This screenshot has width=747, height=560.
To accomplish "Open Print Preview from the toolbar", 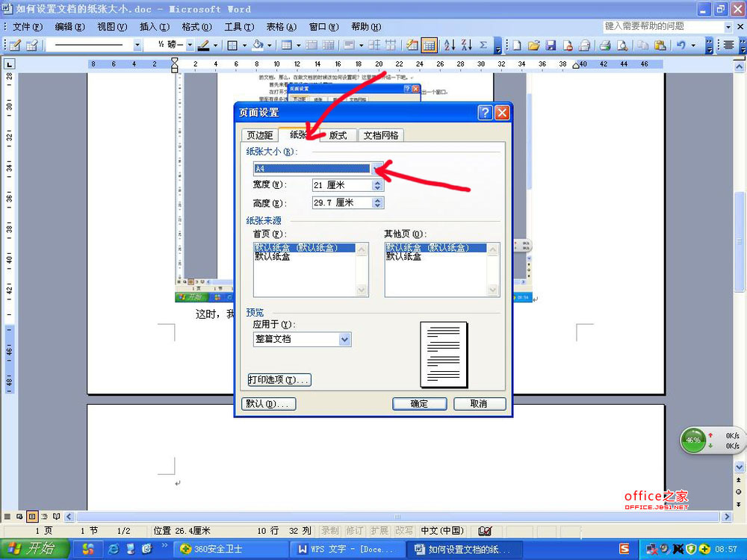I will 622,45.
